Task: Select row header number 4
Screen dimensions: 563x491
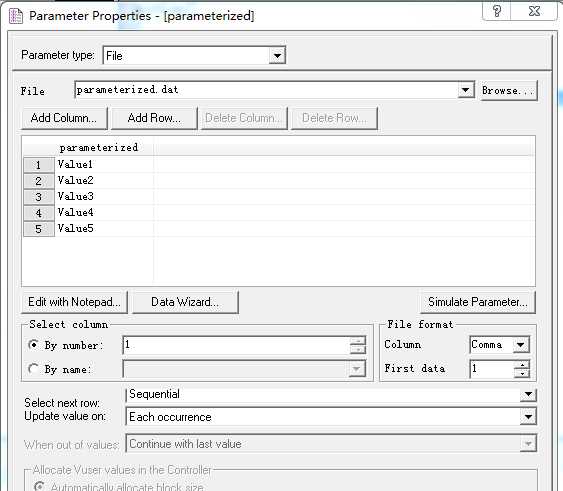Action: pyautogui.click(x=39, y=213)
